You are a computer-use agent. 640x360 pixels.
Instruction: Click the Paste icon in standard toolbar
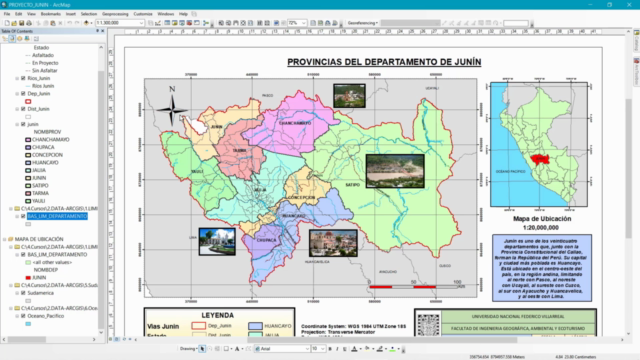pyautogui.click(x=53, y=23)
